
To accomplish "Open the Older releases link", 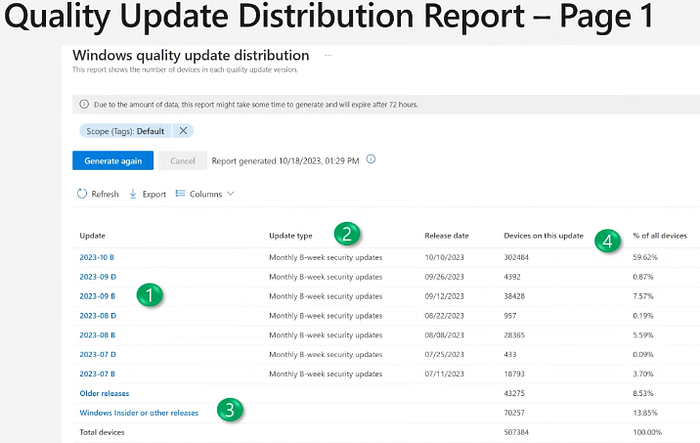I will [104, 393].
